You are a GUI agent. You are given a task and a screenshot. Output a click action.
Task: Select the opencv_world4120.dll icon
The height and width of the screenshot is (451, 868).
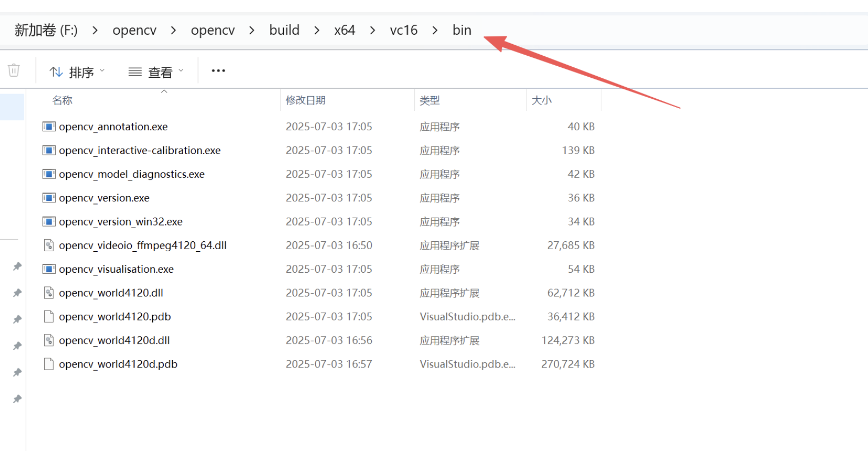[x=49, y=293]
